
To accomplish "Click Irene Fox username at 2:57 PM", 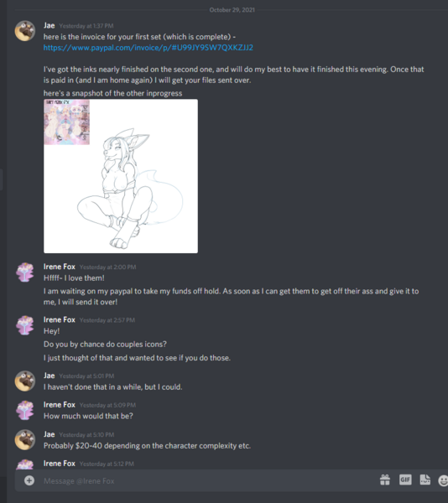I will pyautogui.click(x=60, y=319).
